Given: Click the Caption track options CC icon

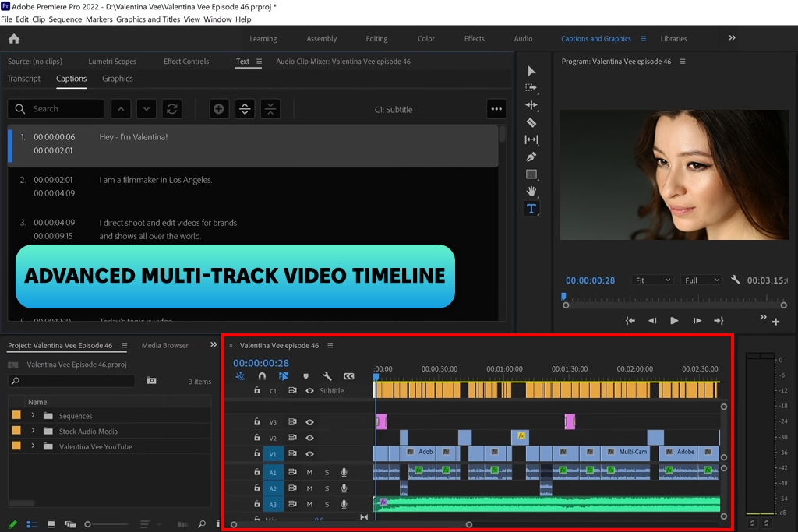Looking at the screenshot, I should [x=348, y=376].
